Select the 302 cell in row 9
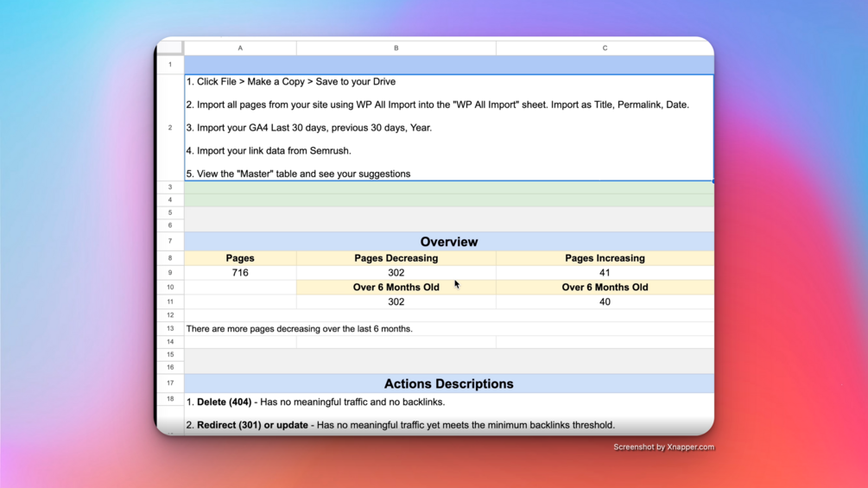Viewport: 868px width, 488px height. click(396, 272)
